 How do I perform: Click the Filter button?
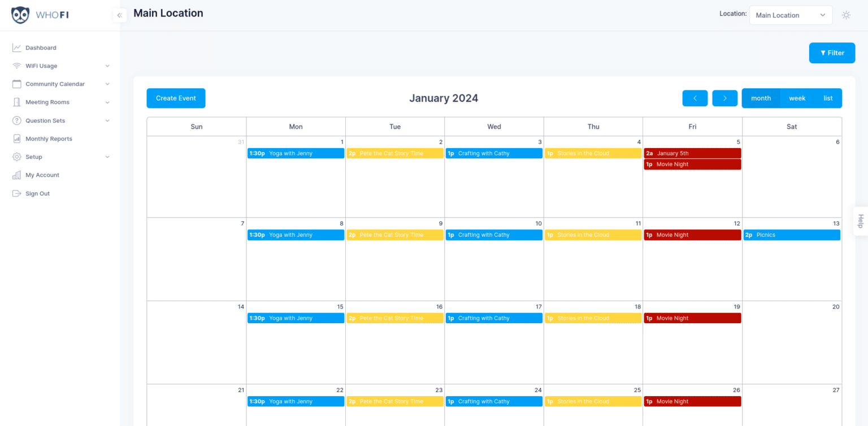point(832,53)
